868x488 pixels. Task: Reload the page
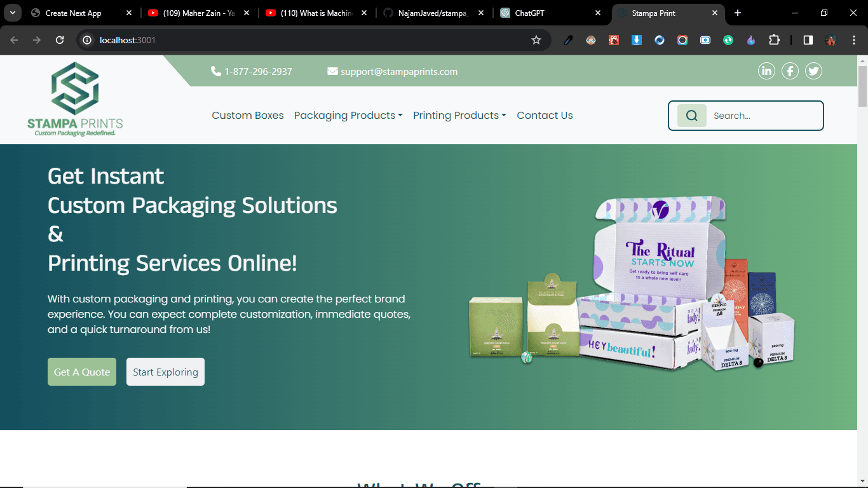point(60,40)
